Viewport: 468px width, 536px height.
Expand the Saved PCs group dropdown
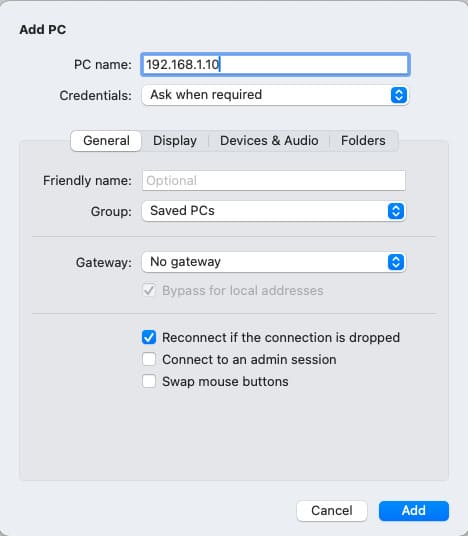(273, 211)
